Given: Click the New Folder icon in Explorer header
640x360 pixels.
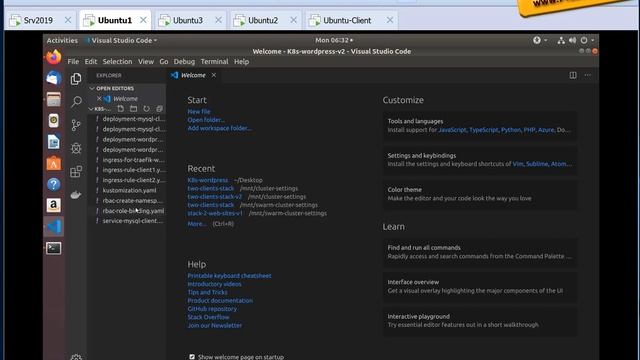Looking at the screenshot, I should coord(133,109).
